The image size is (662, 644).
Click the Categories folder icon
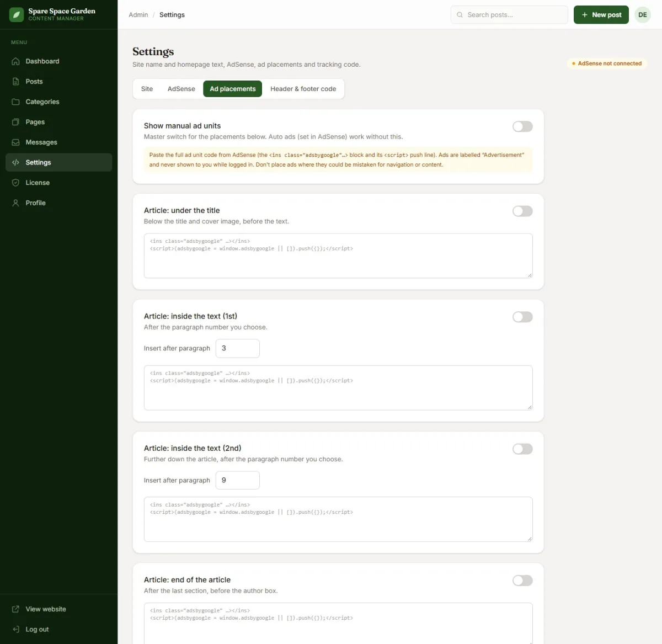click(x=15, y=102)
